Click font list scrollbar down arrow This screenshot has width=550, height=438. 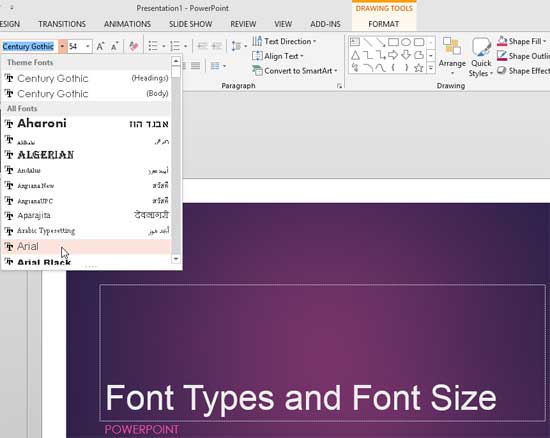(x=176, y=259)
